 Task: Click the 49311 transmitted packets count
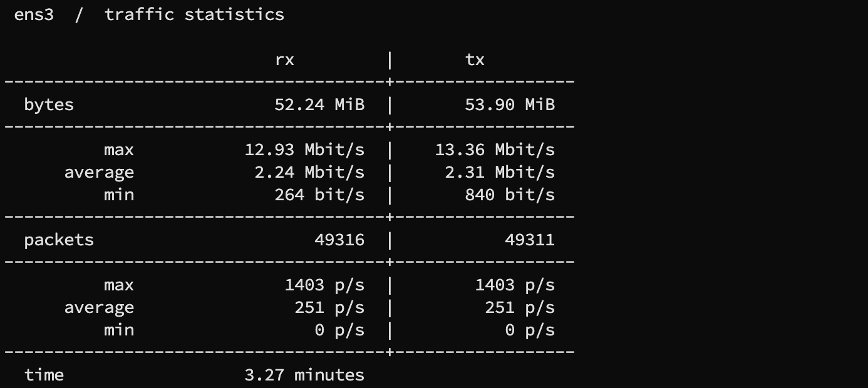click(x=530, y=240)
